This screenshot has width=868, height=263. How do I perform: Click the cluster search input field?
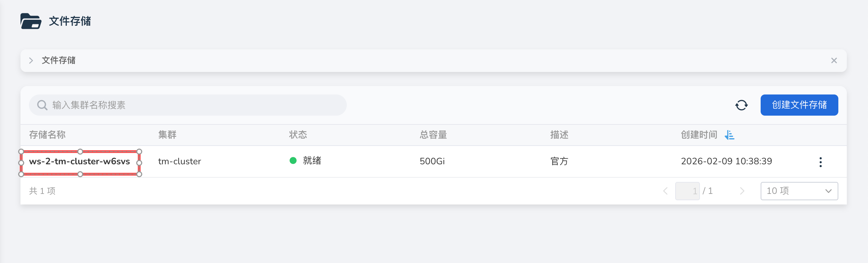(x=187, y=105)
